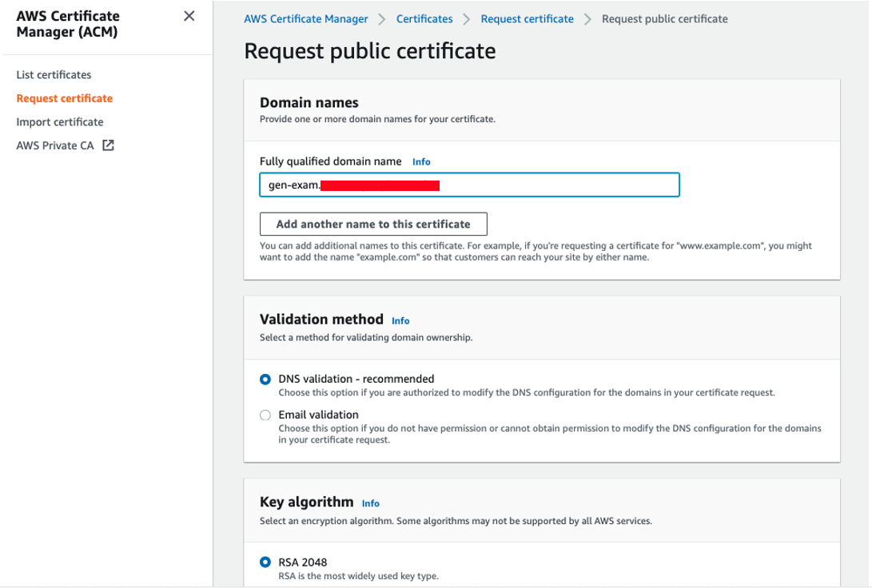Select Request certificate in sidebar
The height and width of the screenshot is (588, 872).
[x=65, y=98]
